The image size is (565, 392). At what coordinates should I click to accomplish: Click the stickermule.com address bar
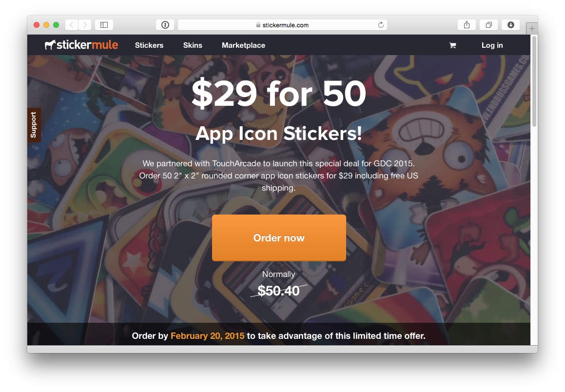point(283,25)
